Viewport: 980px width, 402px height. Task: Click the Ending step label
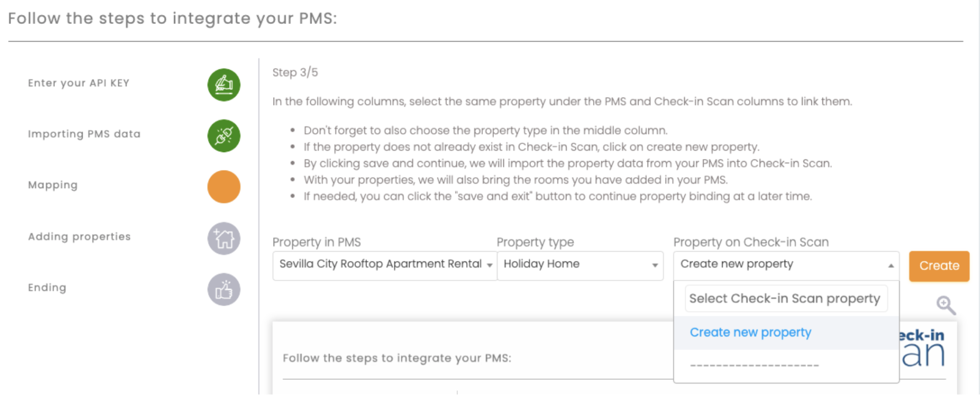click(x=47, y=288)
